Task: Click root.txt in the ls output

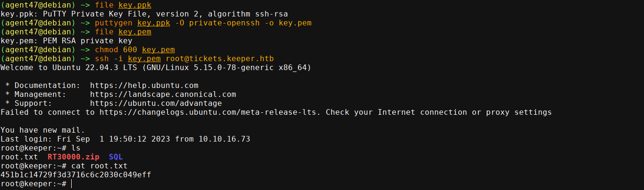Action: [19, 157]
